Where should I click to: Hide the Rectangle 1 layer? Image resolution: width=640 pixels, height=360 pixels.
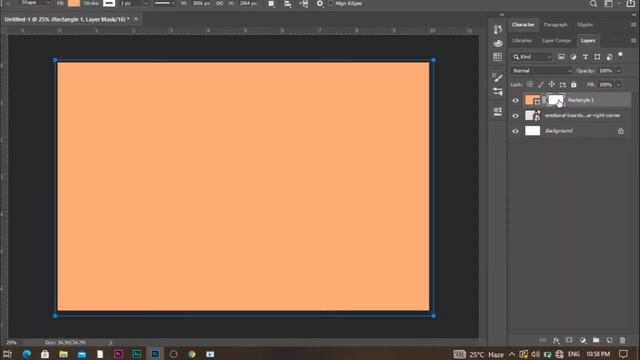(x=516, y=100)
